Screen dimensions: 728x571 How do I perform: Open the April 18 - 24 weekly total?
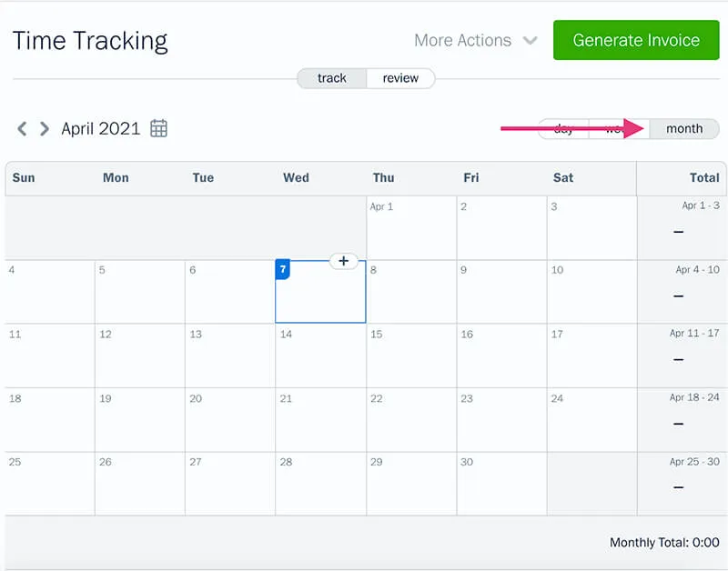pyautogui.click(x=681, y=419)
